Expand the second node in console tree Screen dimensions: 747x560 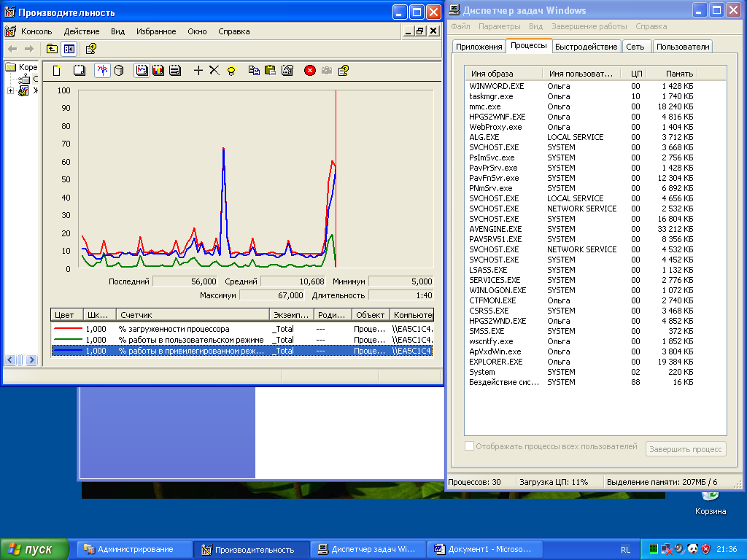point(11,91)
